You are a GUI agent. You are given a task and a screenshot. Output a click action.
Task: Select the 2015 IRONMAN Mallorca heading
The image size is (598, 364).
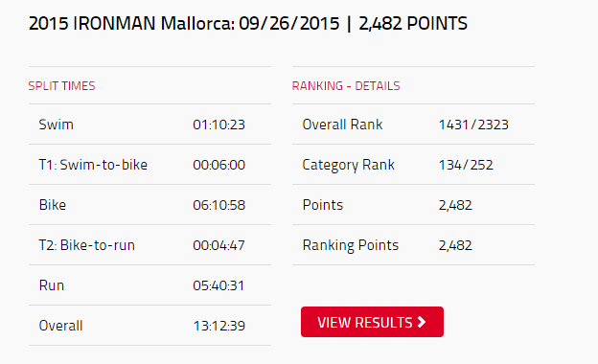pyautogui.click(x=248, y=23)
